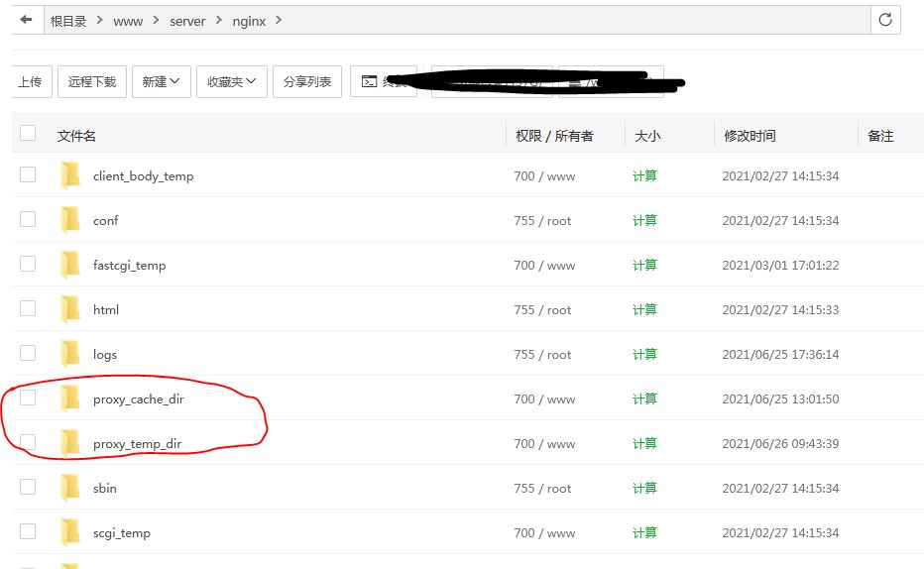
Task: Expand chevron after www breadcrumb
Action: [x=157, y=20]
